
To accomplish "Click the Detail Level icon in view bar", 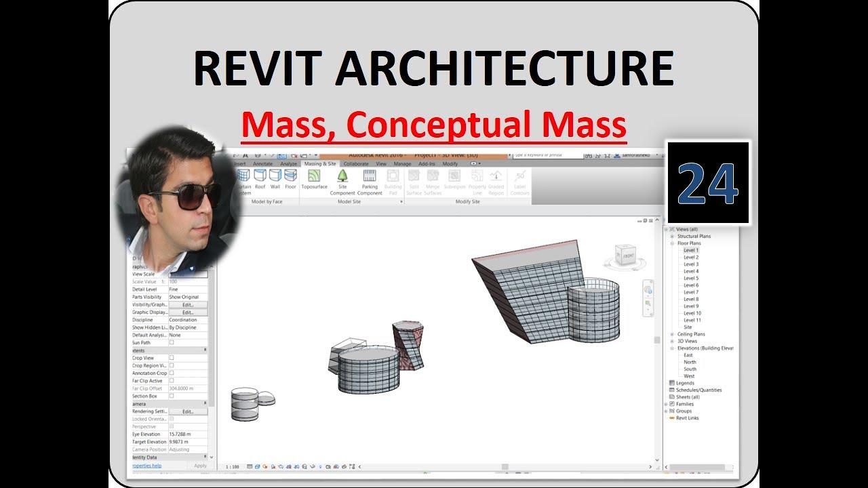I will 250,466.
